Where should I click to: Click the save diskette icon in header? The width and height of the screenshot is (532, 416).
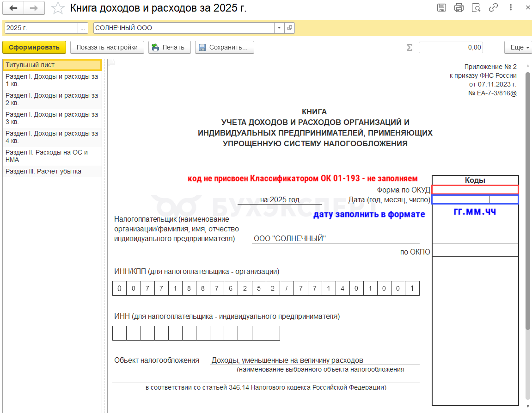click(441, 8)
